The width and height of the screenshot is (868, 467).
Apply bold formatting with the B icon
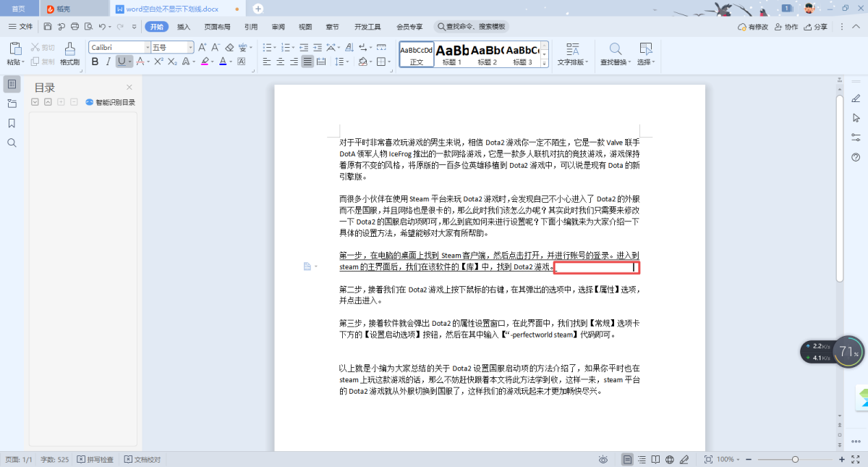95,62
